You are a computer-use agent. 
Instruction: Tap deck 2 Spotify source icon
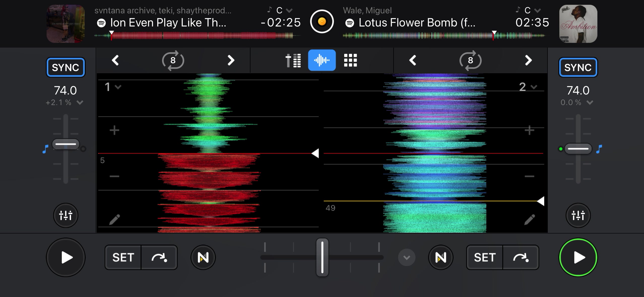click(349, 23)
